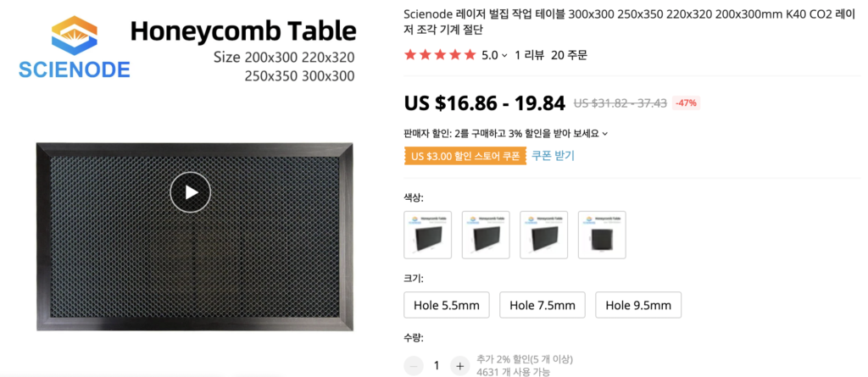Click the -47% discount badge
Viewport: 868px width, 377px height.
coord(685,103)
